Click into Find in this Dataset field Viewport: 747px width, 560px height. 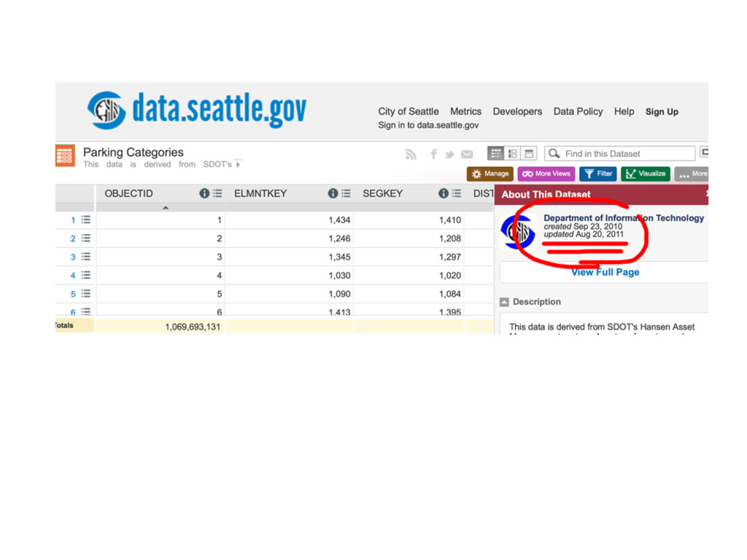pos(620,153)
